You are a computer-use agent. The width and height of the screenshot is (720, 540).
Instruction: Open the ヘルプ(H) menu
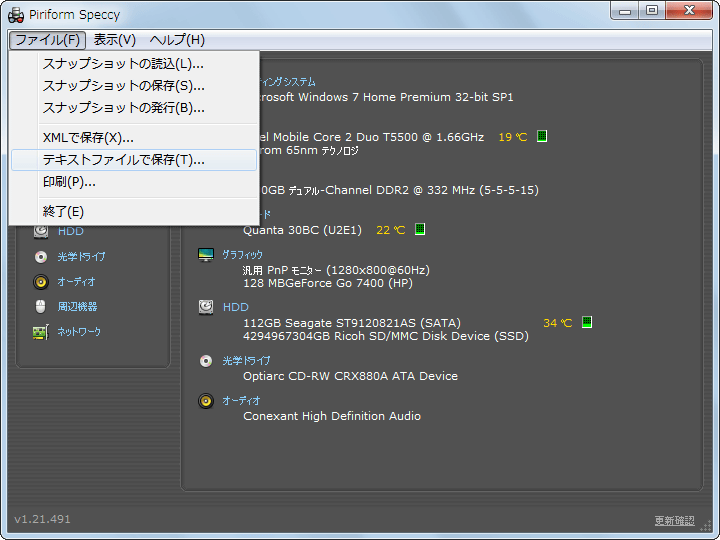177,40
